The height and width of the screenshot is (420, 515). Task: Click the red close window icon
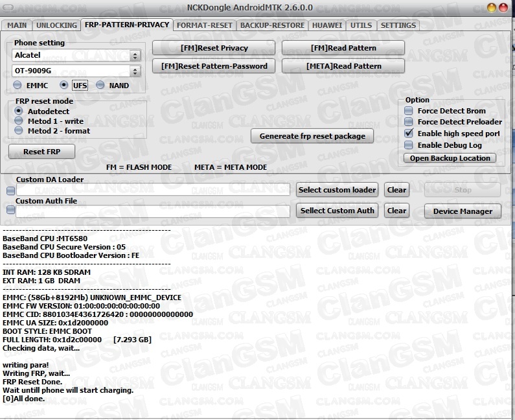(x=503, y=8)
